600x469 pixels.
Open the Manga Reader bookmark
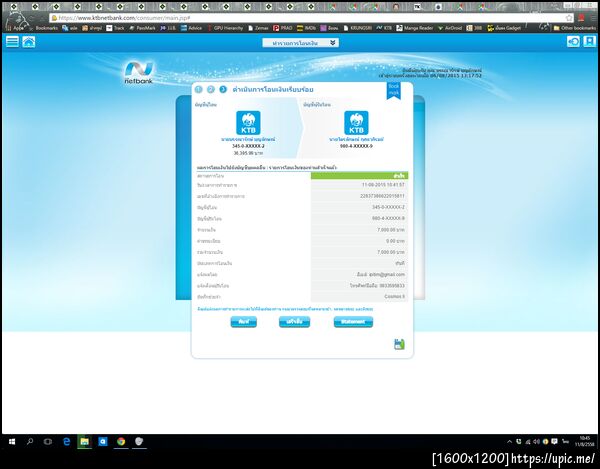coord(415,28)
